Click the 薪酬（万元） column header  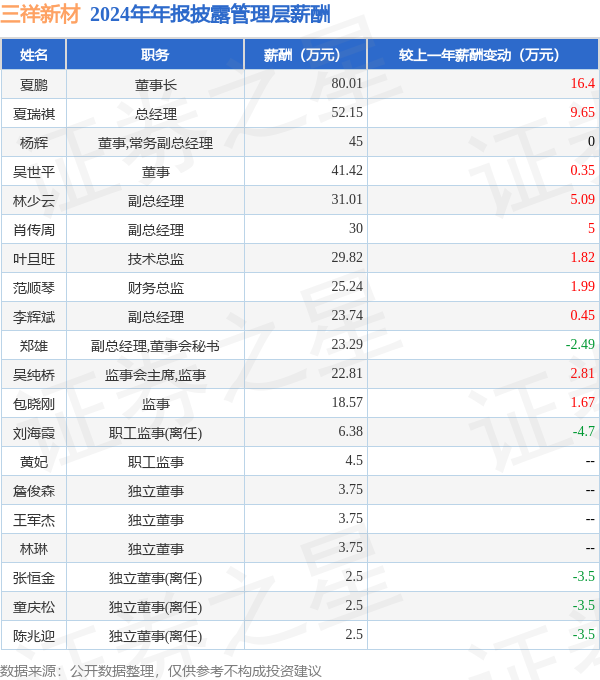306,55
